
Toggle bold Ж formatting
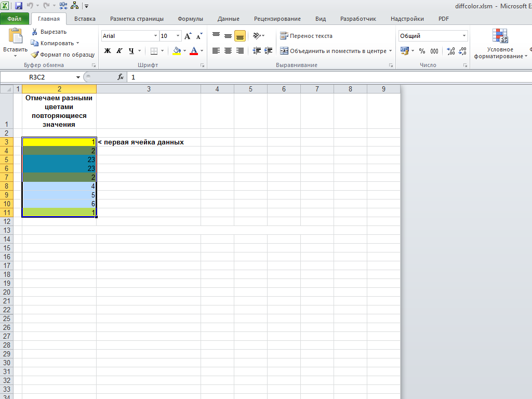(107, 51)
